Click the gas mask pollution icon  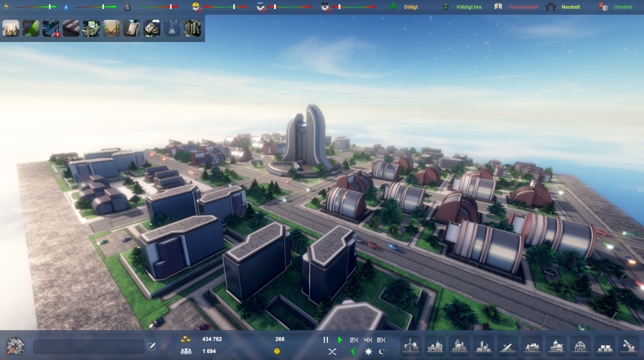tap(446, 7)
